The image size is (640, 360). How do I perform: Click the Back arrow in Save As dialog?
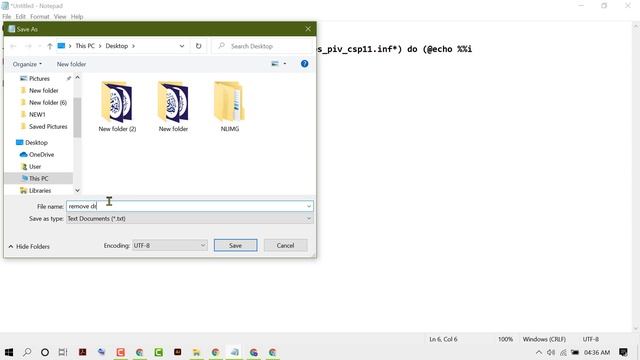point(13,46)
